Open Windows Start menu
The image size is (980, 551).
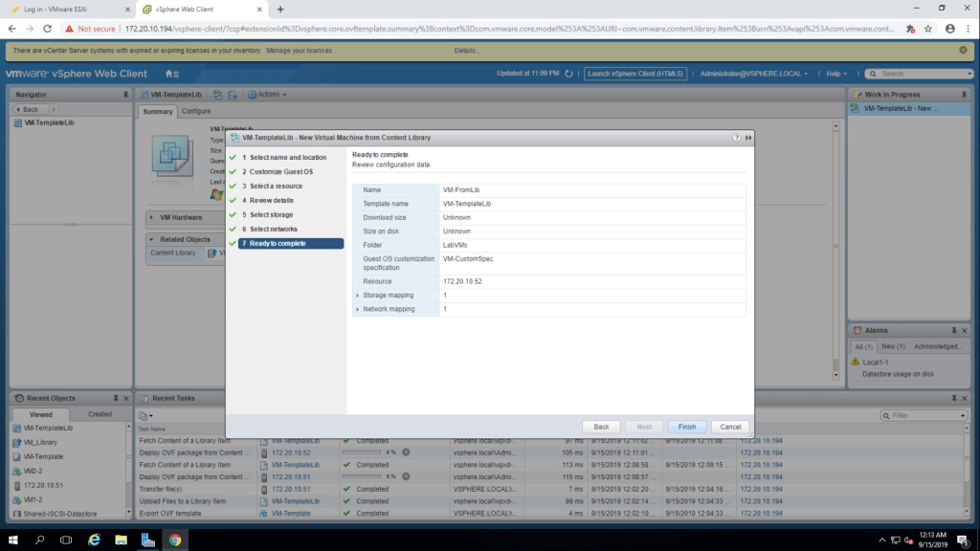click(13, 539)
